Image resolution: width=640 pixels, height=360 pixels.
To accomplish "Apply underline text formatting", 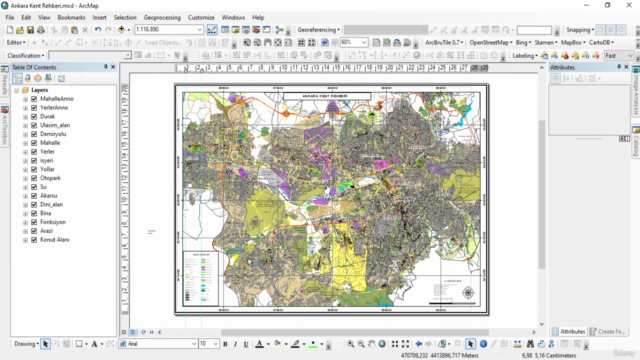I will [x=246, y=344].
